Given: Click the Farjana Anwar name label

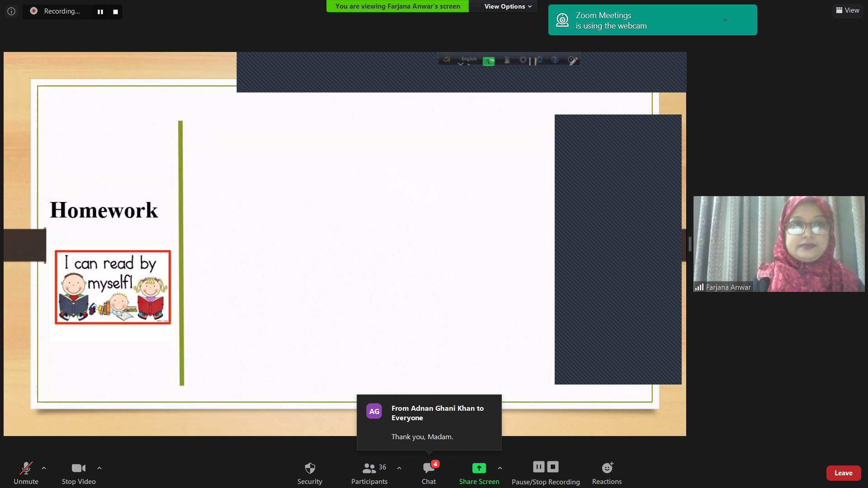Looking at the screenshot, I should click(728, 287).
